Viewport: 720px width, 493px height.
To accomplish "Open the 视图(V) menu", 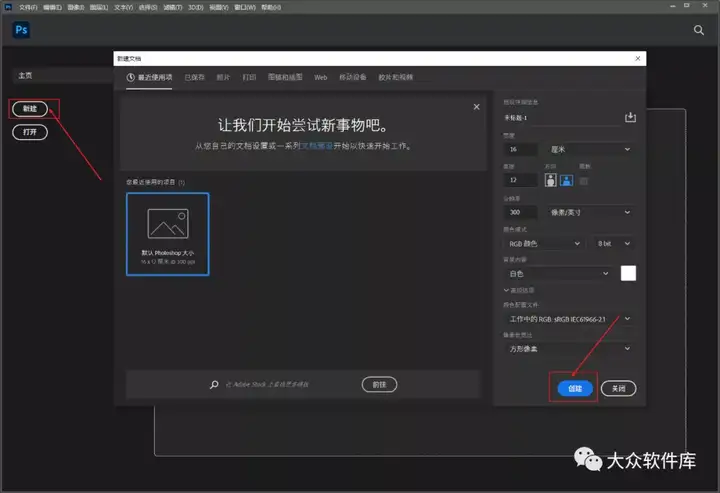I will [x=219, y=7].
